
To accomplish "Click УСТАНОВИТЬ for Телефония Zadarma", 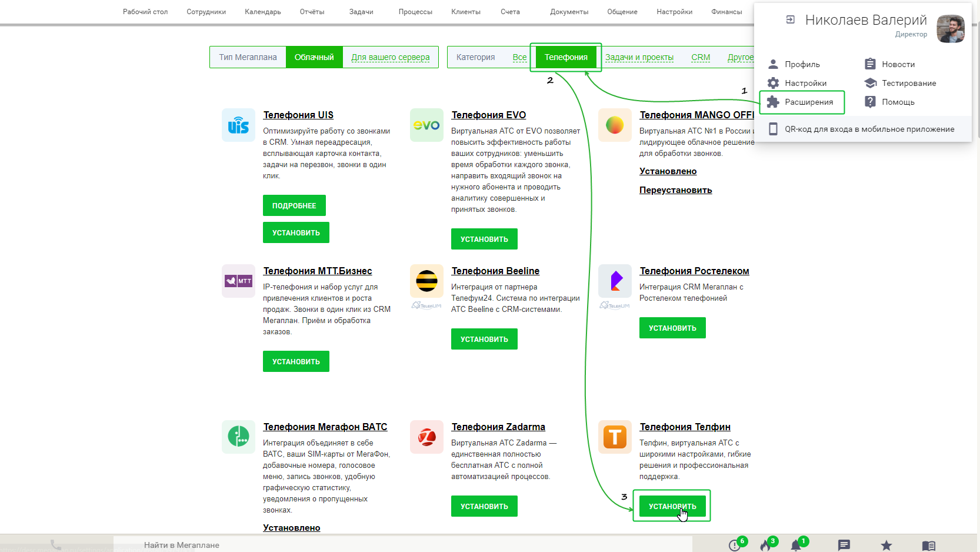I will (484, 506).
